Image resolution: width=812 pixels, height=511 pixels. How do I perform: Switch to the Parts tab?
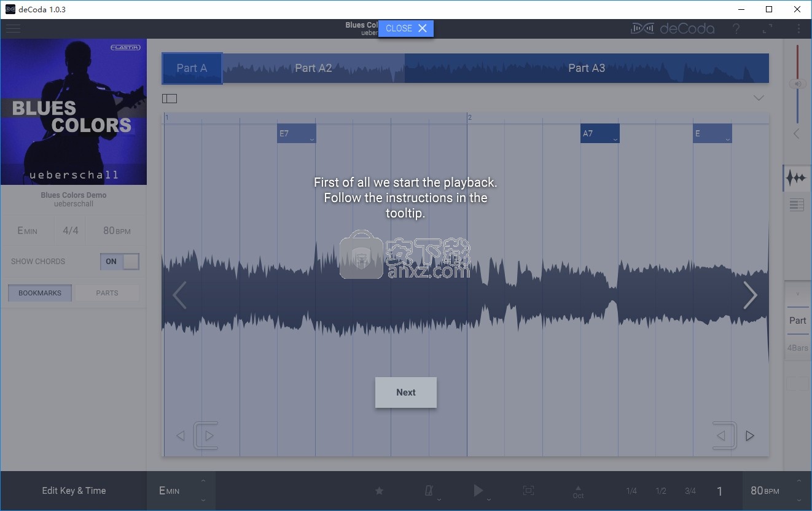click(107, 293)
